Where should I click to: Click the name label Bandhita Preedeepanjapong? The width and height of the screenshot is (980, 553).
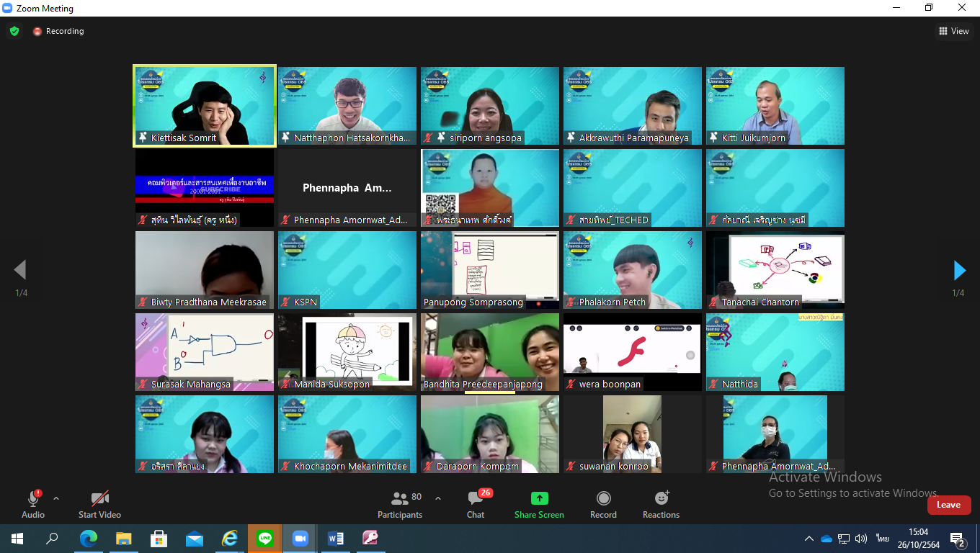pos(483,385)
